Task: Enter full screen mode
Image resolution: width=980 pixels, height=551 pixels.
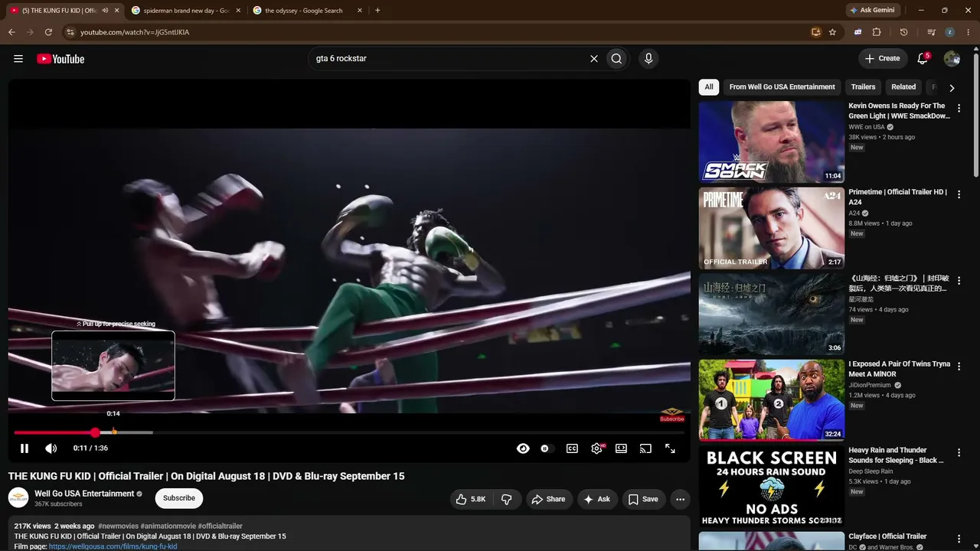Action: click(x=670, y=448)
